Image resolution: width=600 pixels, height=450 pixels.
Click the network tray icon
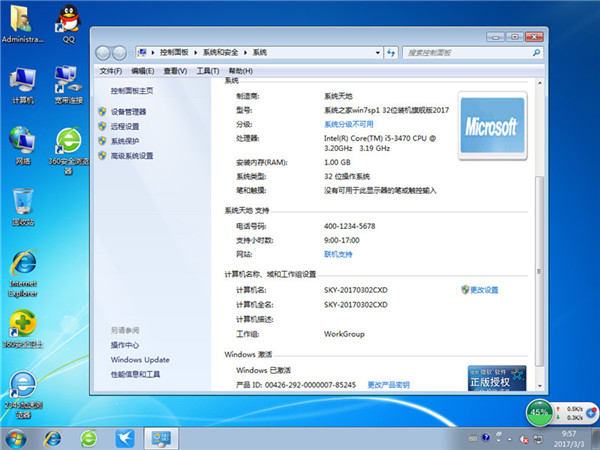coord(538,439)
